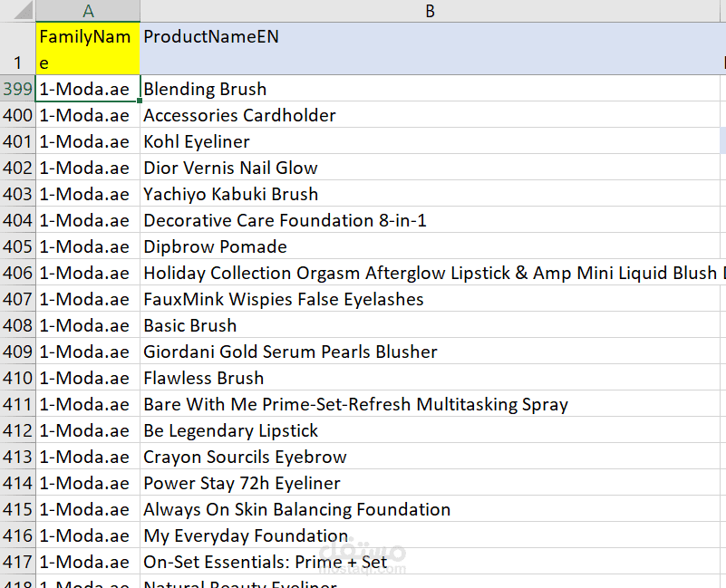Click the Select All corner triangle
726x588 pixels.
[x=24, y=10]
